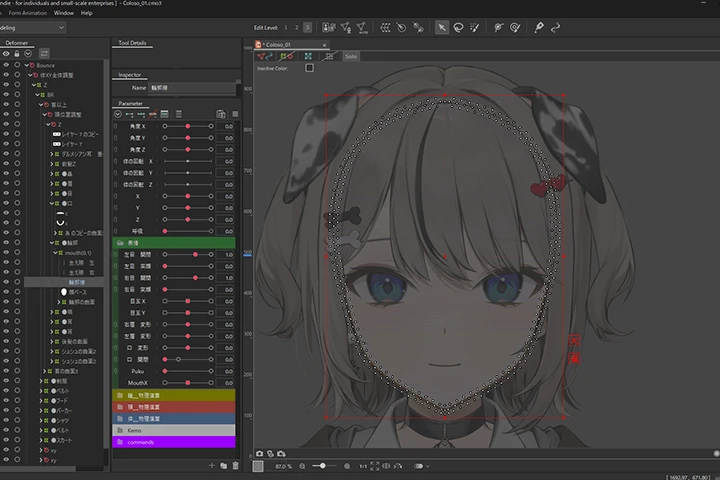The height and width of the screenshot is (480, 720).
Task: Hide the mouth(0.1) deformer eye icon
Action: pos(6,253)
